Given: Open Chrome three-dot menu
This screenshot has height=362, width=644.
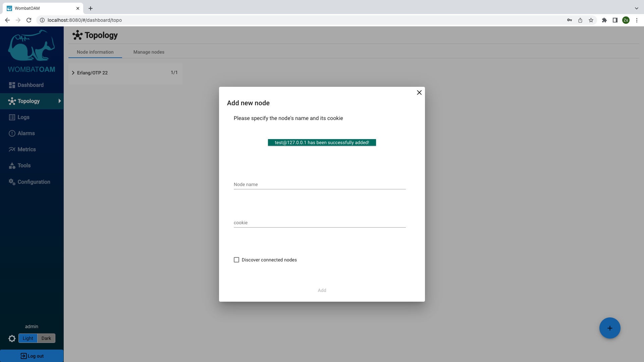Looking at the screenshot, I should click(637, 20).
